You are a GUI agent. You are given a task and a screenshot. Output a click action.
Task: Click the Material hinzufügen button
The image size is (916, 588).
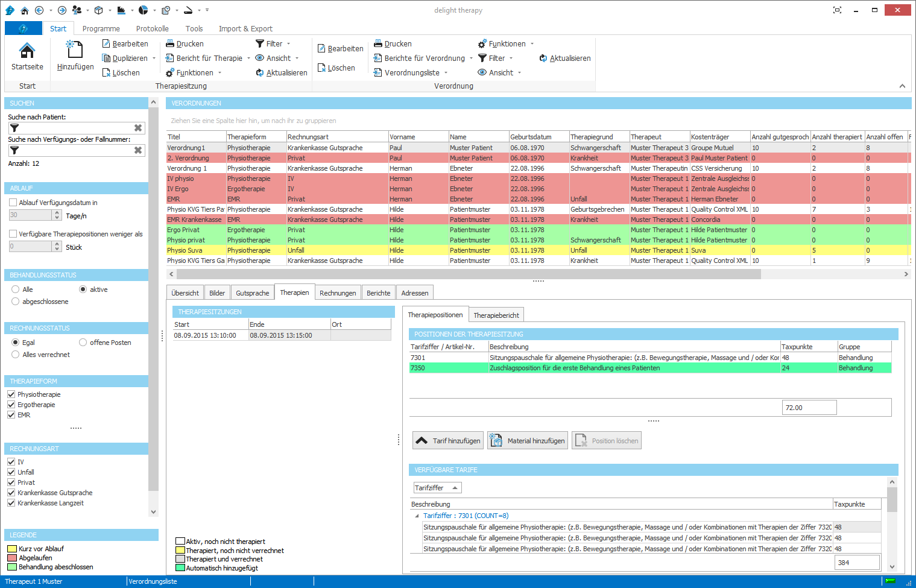tap(528, 441)
